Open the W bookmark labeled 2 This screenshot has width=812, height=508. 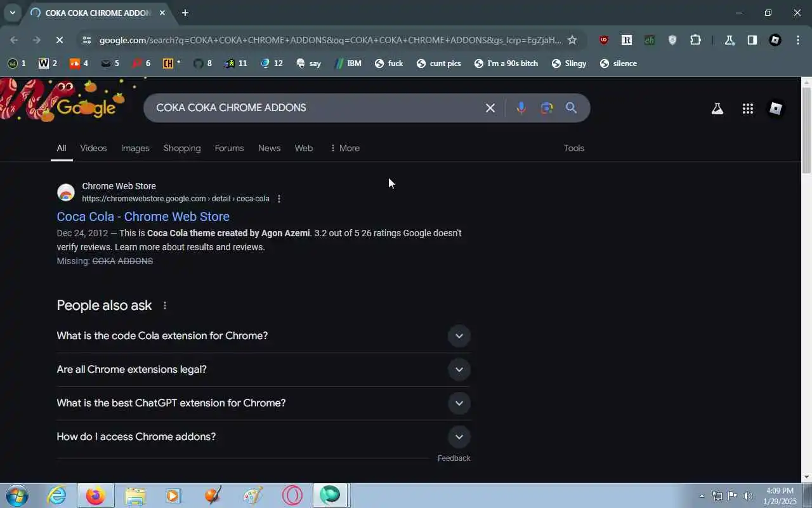point(48,63)
